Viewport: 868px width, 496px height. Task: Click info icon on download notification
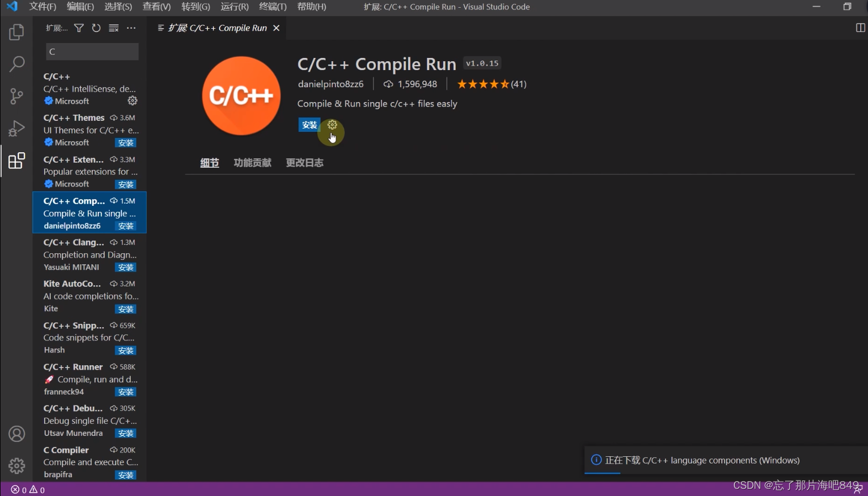pyautogui.click(x=596, y=460)
